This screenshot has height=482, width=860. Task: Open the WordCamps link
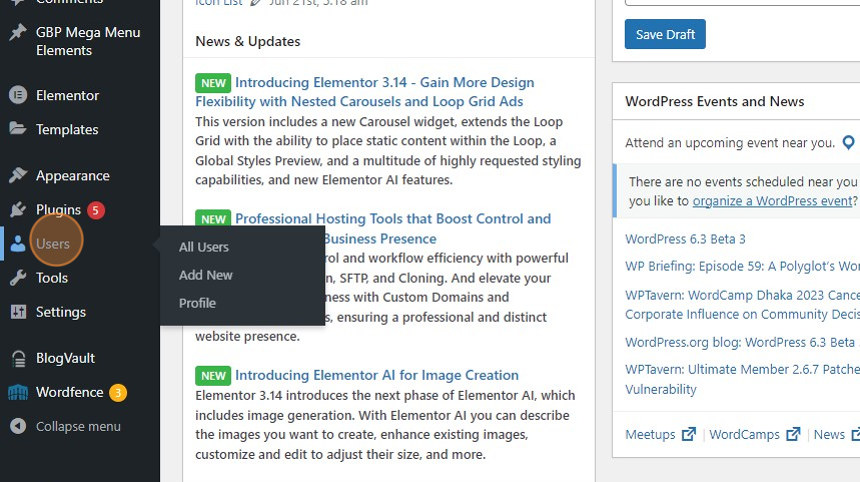(744, 434)
